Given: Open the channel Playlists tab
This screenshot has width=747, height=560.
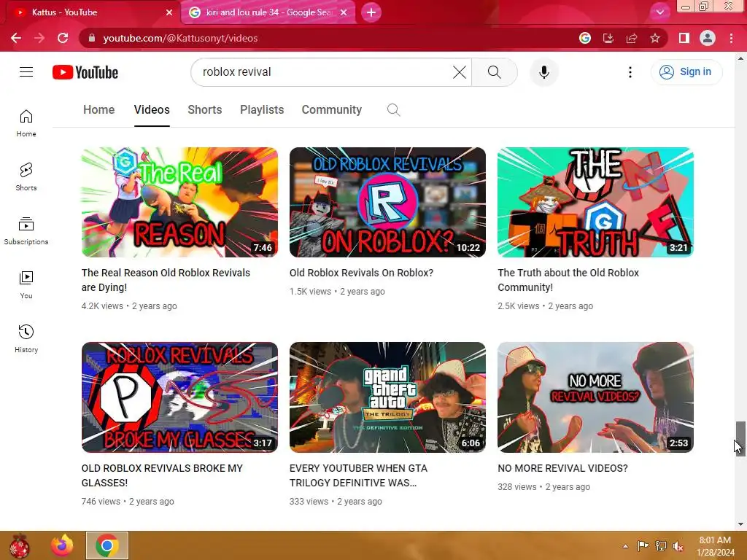Looking at the screenshot, I should coord(262,110).
